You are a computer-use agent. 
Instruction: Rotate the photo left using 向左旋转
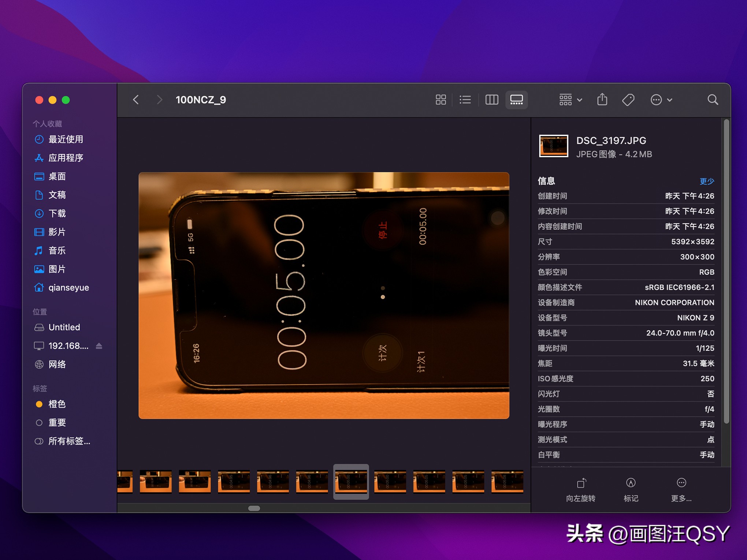pos(581,488)
